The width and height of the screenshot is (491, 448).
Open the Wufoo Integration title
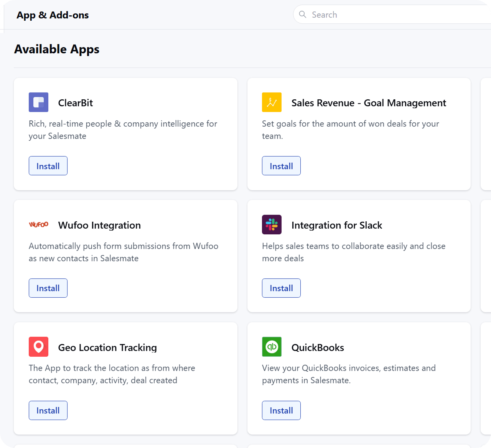click(99, 225)
